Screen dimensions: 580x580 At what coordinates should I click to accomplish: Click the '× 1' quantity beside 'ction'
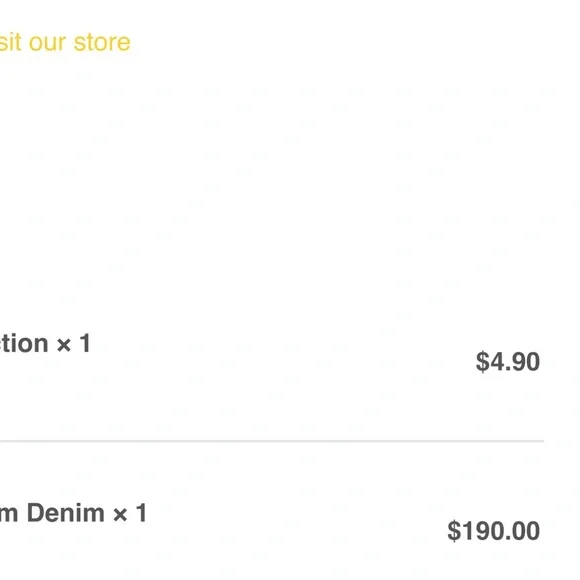(x=74, y=343)
